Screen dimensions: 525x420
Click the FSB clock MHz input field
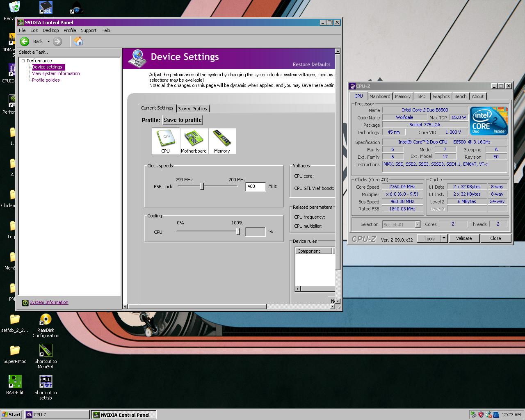(x=256, y=187)
